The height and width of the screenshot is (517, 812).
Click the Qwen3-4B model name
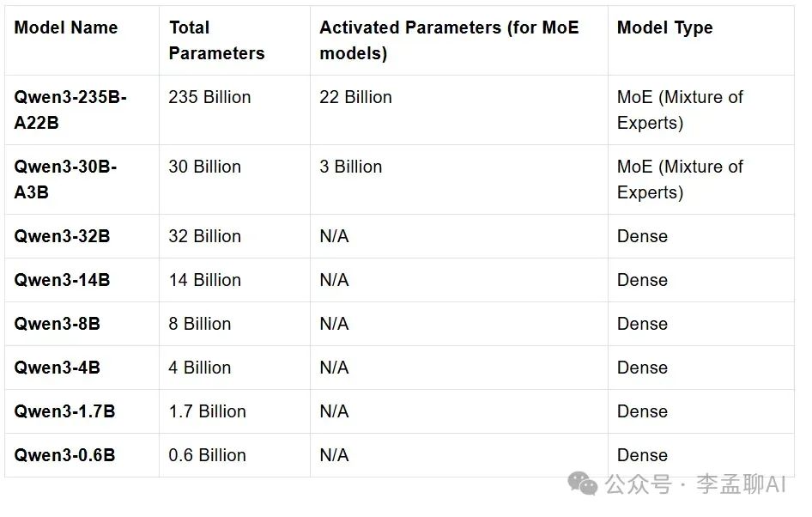pyautogui.click(x=57, y=368)
